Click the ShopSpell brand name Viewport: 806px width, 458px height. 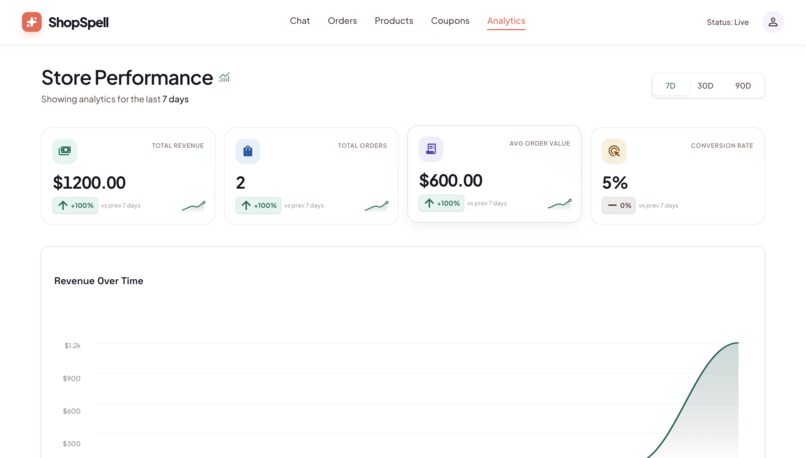pyautogui.click(x=79, y=23)
